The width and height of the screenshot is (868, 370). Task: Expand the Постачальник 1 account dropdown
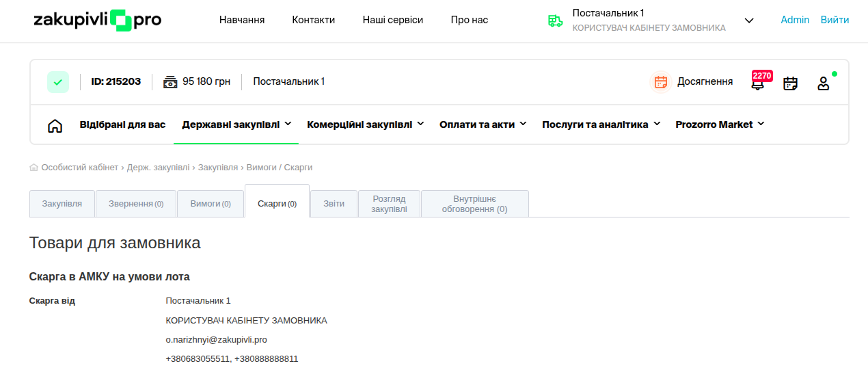749,21
